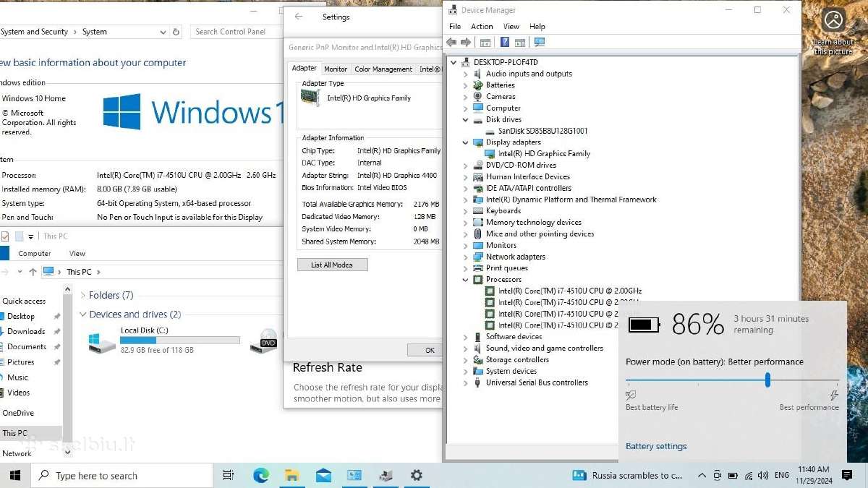
Task: Select SanDisk SD8SB8U128G1001 drive
Action: coord(542,131)
